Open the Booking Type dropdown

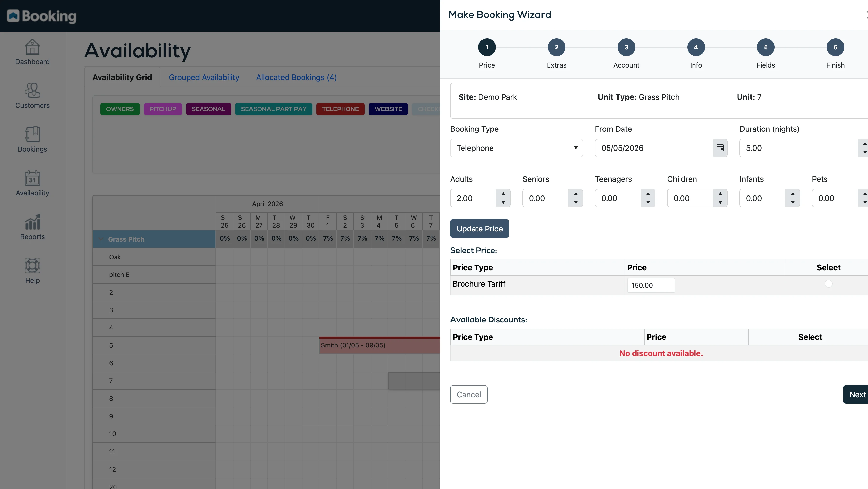[516, 148]
